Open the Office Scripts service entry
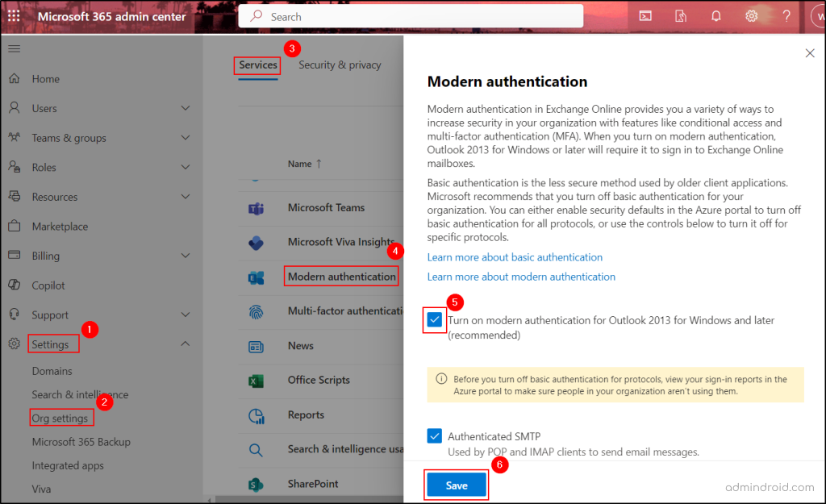This screenshot has height=504, width=826. (x=319, y=380)
